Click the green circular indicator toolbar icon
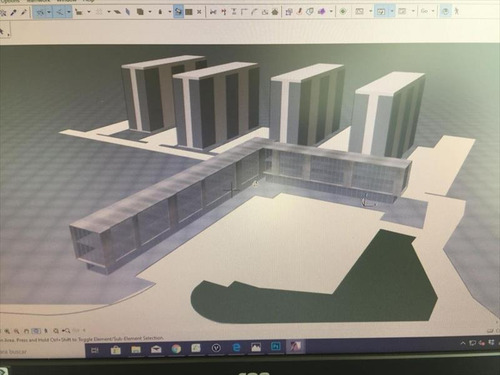The height and width of the screenshot is (375, 500). point(343,12)
